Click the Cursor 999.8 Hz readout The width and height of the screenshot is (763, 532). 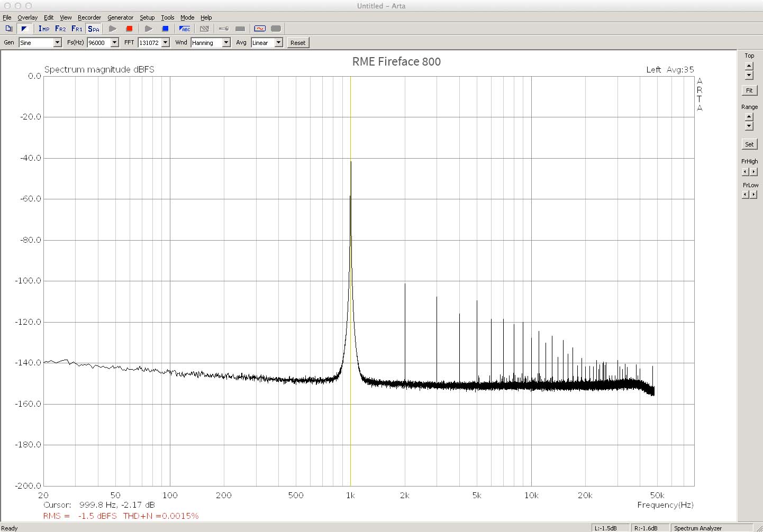point(99,505)
